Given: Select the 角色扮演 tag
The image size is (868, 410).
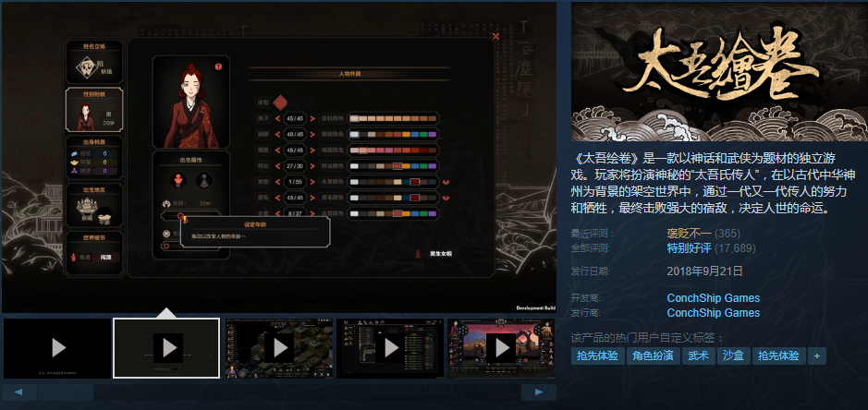Looking at the screenshot, I should (653, 356).
